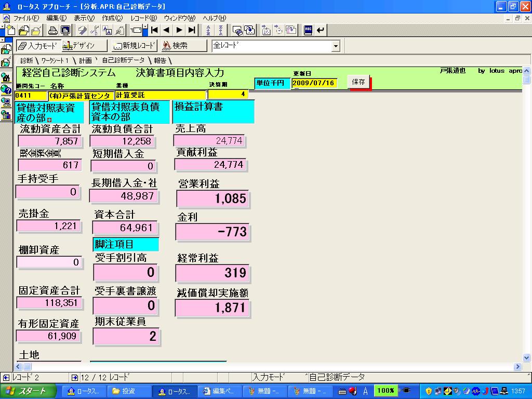Click the enter-record arrow icon

[x=320, y=30]
